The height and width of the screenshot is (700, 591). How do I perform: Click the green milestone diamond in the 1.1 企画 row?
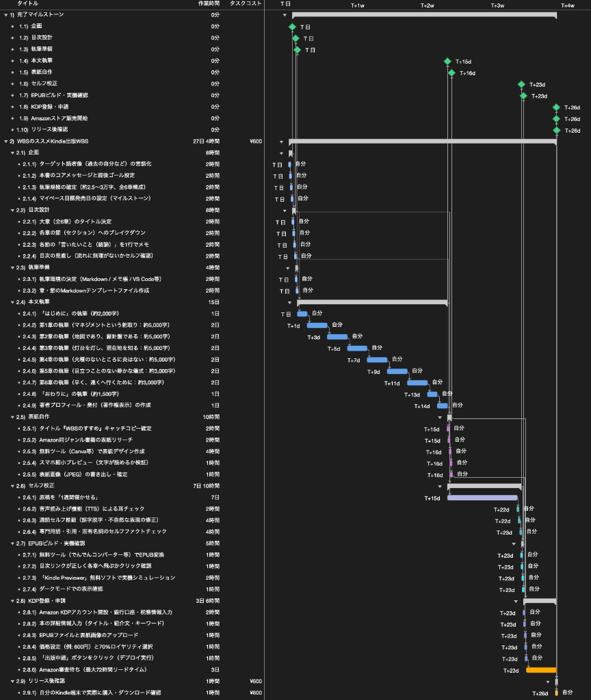point(292,27)
